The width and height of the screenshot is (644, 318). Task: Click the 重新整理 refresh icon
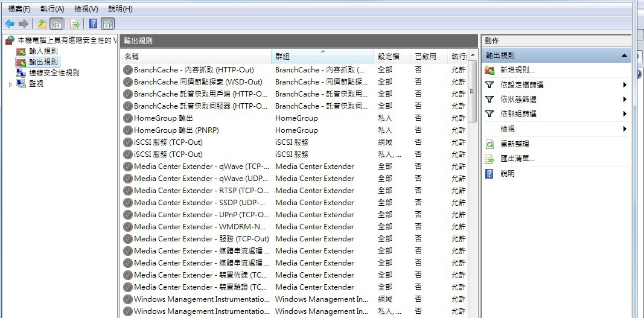[489, 144]
